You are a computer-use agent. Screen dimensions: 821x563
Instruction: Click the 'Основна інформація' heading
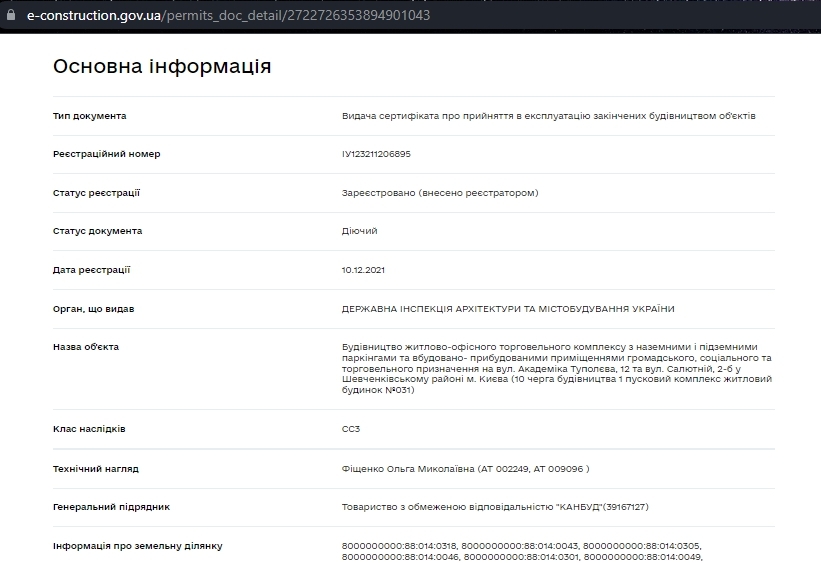(x=162, y=67)
